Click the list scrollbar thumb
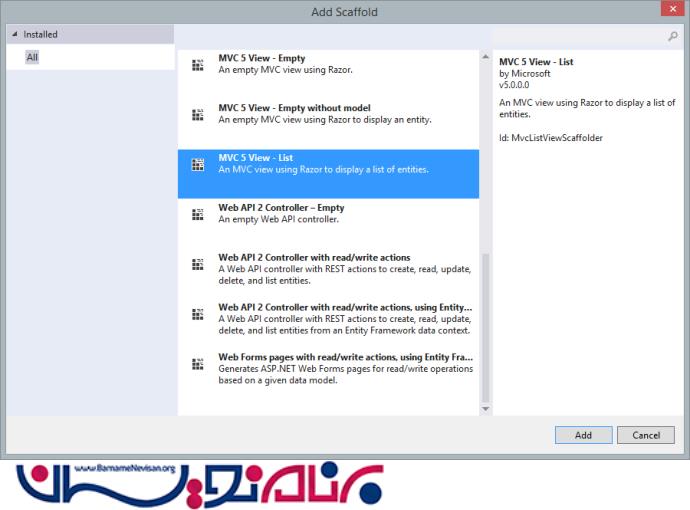 (x=485, y=328)
